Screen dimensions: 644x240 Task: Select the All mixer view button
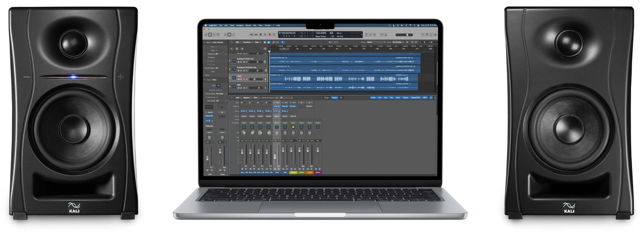[341, 97]
